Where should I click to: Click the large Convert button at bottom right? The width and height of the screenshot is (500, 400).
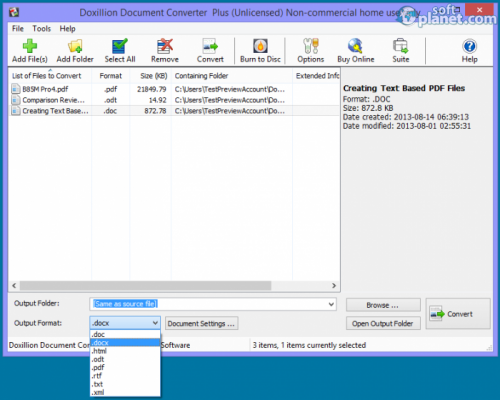pos(458,314)
